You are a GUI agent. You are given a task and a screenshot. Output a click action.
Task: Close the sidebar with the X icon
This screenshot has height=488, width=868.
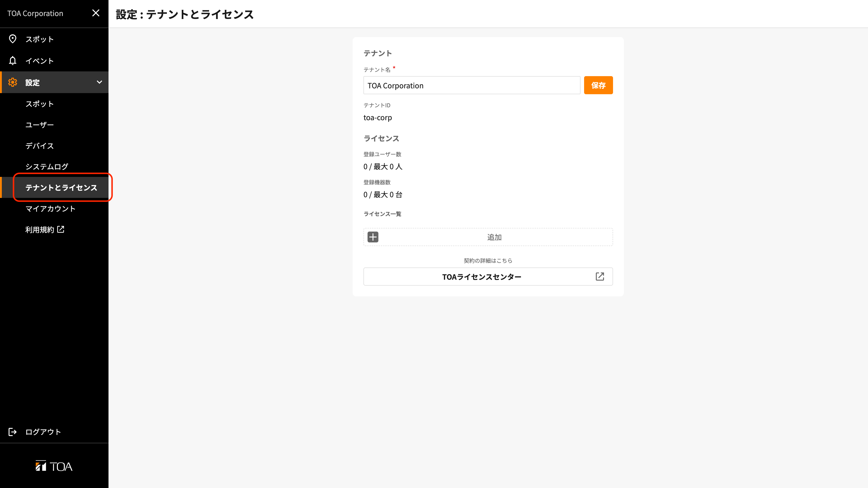point(96,13)
